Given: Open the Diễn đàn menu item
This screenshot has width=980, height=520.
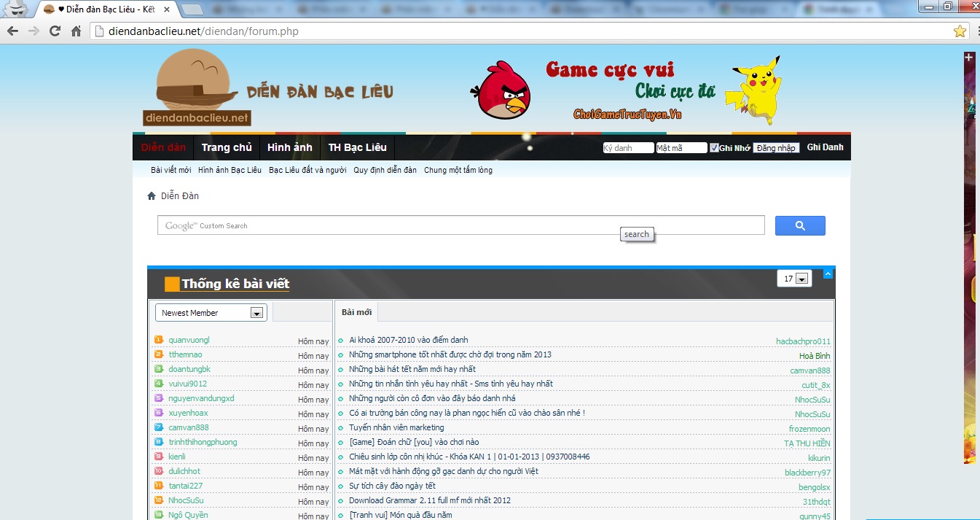Looking at the screenshot, I should tap(163, 147).
